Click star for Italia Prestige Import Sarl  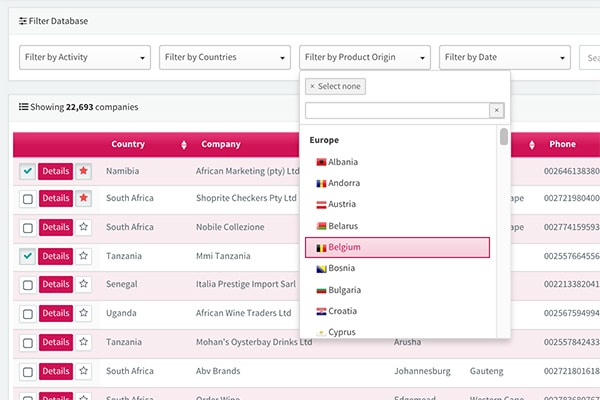(x=84, y=285)
